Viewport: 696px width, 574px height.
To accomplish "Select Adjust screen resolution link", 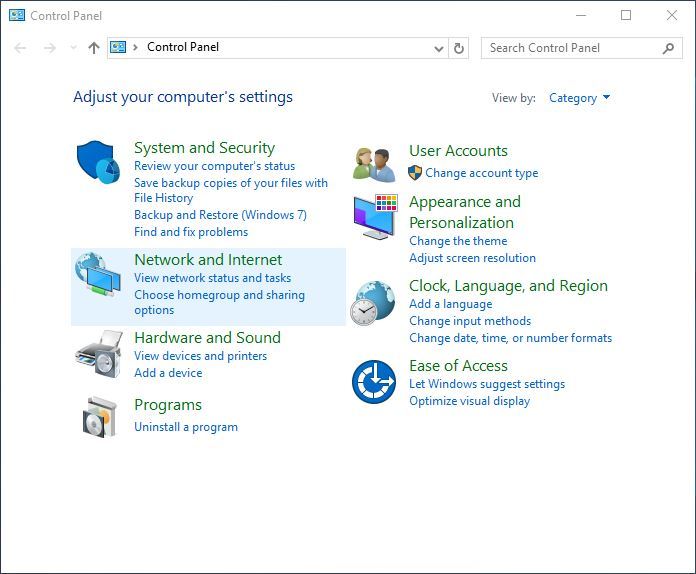I will 472,258.
